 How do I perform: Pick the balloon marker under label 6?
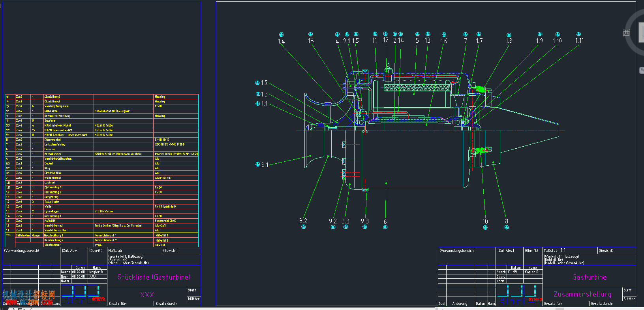(x=385, y=227)
